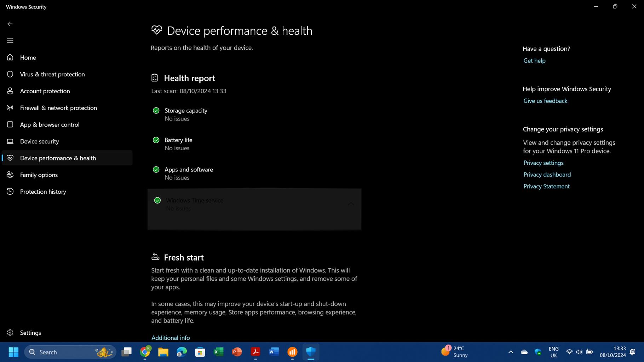644x362 pixels.
Task: Go back using the back arrow
Action: [x=10, y=24]
